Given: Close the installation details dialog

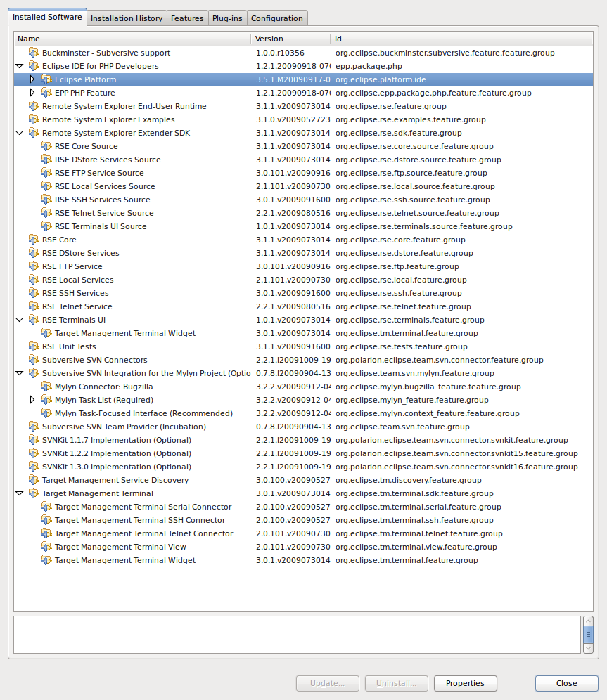Looking at the screenshot, I should pyautogui.click(x=566, y=683).
